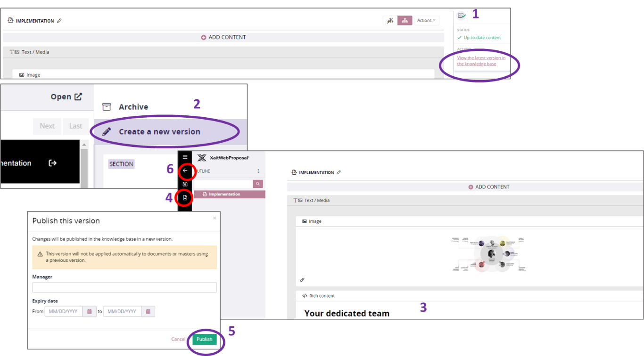Open the hamburger menu beside the XaitWebProposal logo
This screenshot has width=644, height=356.
pyautogui.click(x=185, y=157)
